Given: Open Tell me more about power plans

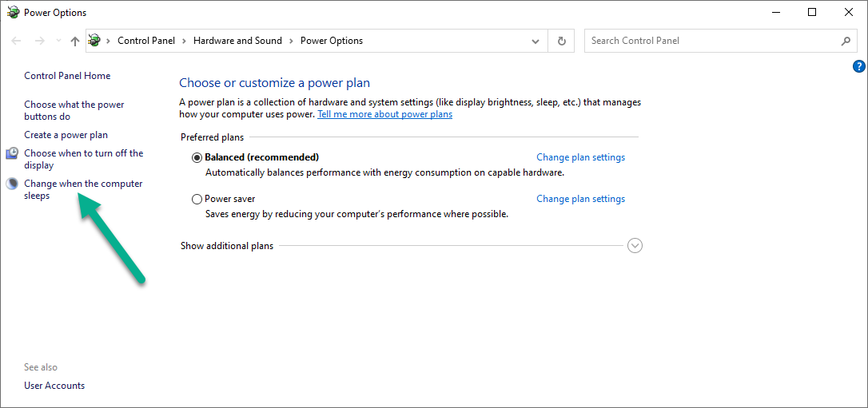Looking at the screenshot, I should point(384,114).
